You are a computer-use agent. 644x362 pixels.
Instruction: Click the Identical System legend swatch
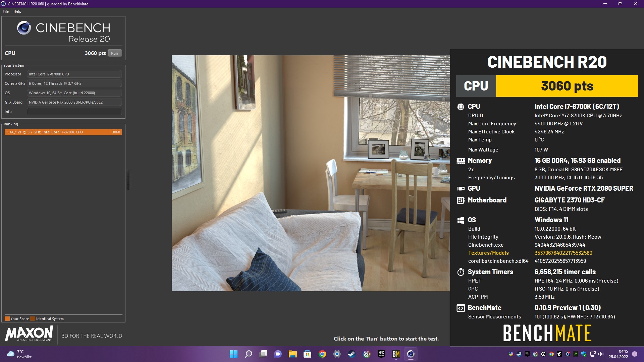(x=33, y=319)
